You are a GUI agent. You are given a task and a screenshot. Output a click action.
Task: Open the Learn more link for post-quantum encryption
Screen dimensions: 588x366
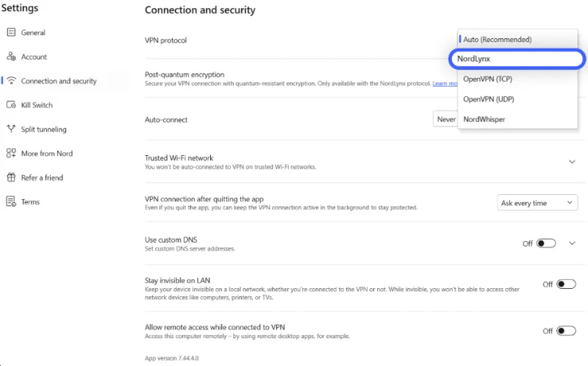pos(445,84)
